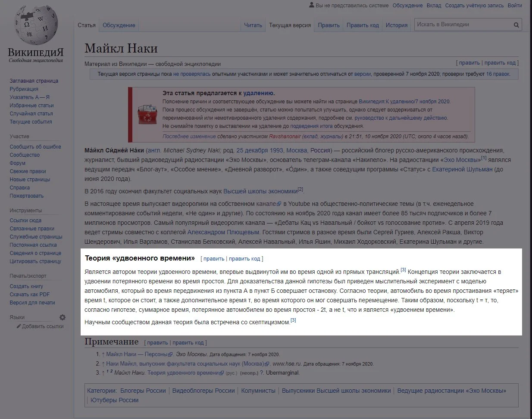Open Версия для печати
Viewport: 532px width, 419px height.
32,303
